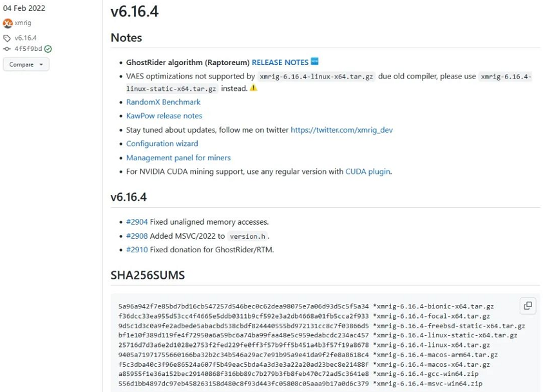The width and height of the screenshot is (543, 392).
Task: Open commit 4f5f9bd
Action: tap(28, 49)
